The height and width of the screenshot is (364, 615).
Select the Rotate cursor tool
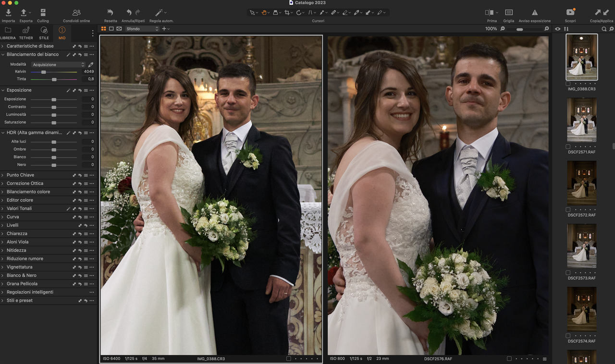click(298, 12)
